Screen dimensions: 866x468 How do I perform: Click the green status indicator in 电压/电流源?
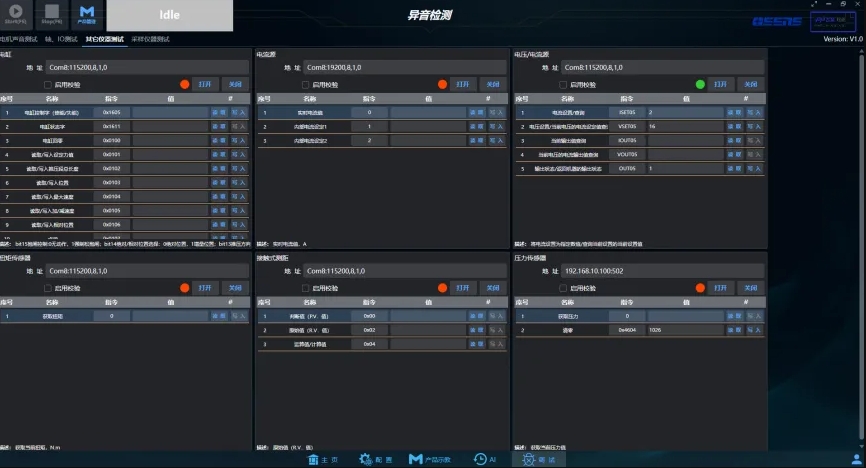700,85
